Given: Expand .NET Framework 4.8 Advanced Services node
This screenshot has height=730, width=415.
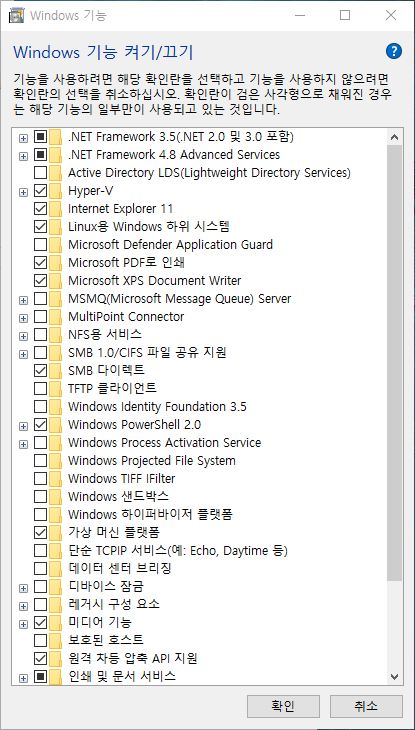Looking at the screenshot, I should (23, 156).
